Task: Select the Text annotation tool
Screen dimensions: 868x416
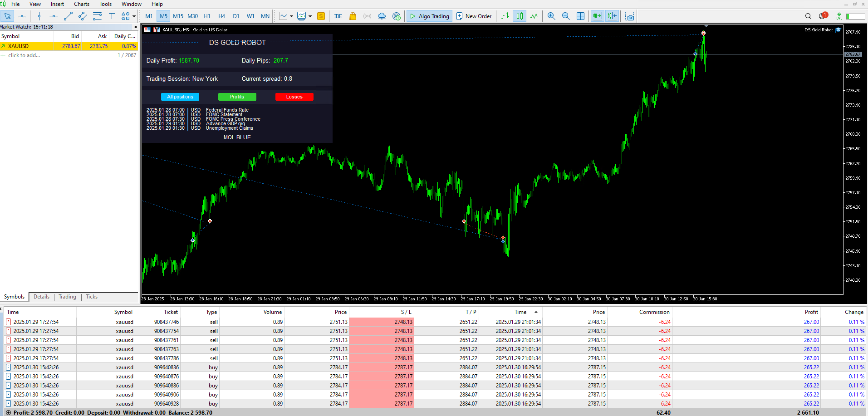Action: pyautogui.click(x=112, y=16)
